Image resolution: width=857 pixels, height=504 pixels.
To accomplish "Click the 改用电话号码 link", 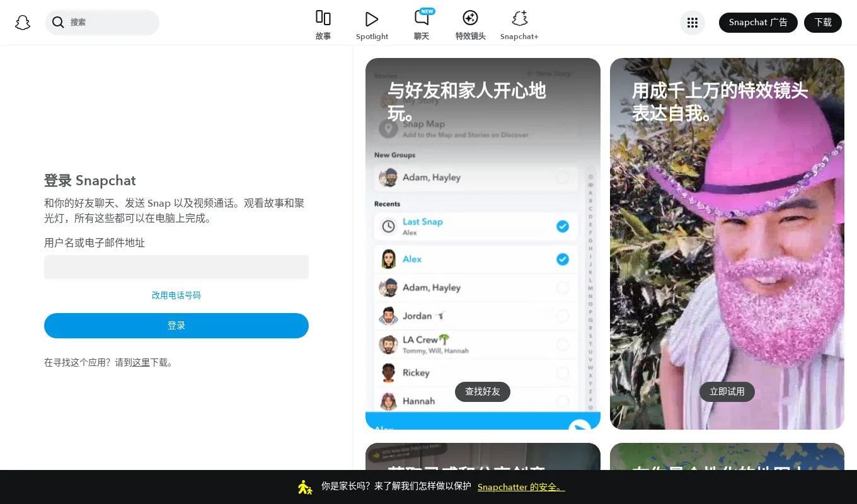I will point(176,295).
